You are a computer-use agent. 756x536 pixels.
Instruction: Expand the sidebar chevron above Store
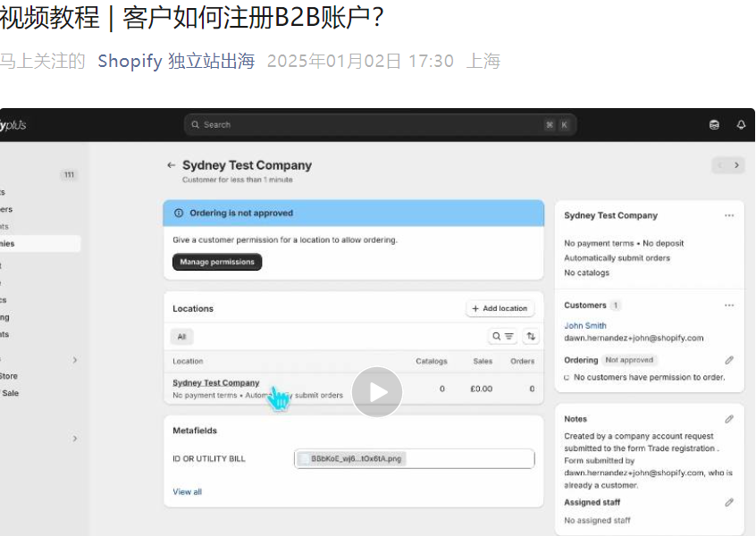tap(75, 360)
